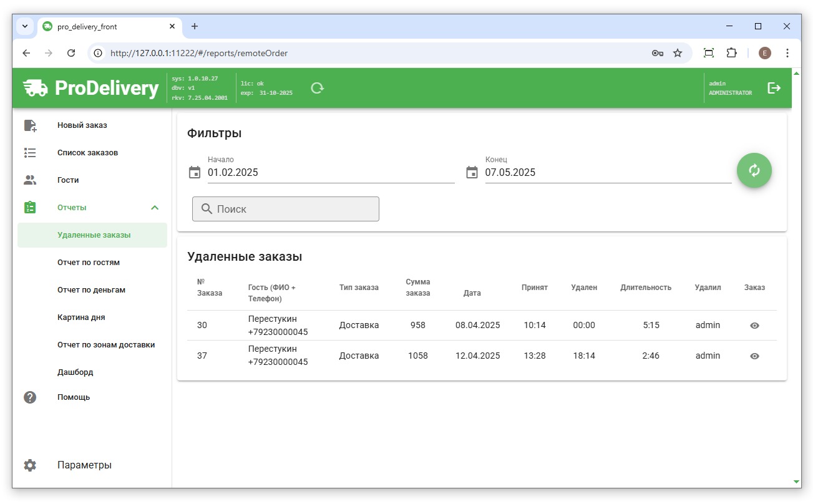Open Отчет по зонам доставки

tap(106, 345)
